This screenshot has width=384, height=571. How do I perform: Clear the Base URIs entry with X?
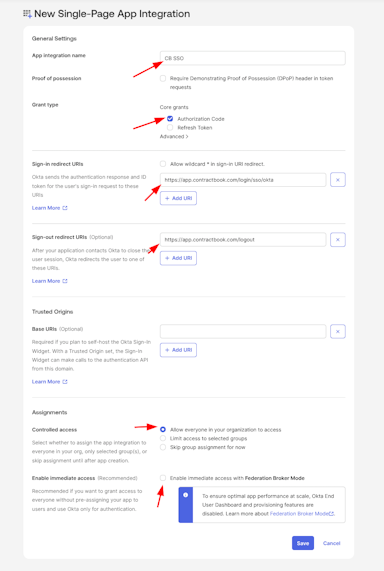338,331
